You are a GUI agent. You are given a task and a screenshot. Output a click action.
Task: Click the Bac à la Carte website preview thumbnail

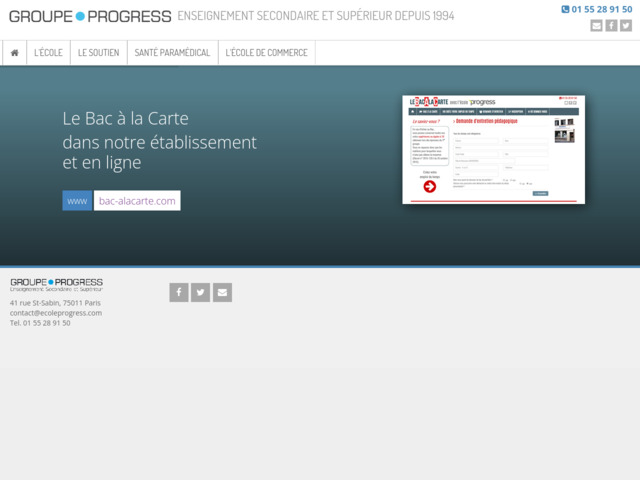pos(493,149)
